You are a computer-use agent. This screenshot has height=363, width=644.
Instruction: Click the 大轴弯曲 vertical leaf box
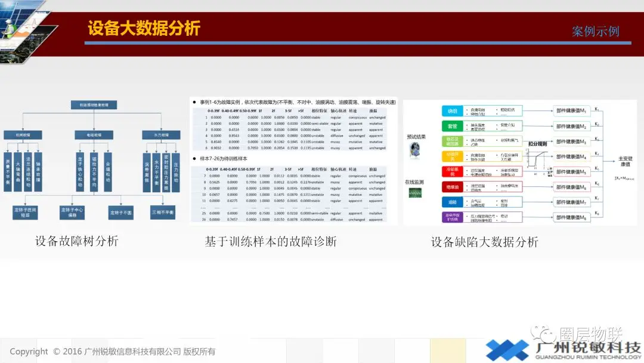[18, 172]
